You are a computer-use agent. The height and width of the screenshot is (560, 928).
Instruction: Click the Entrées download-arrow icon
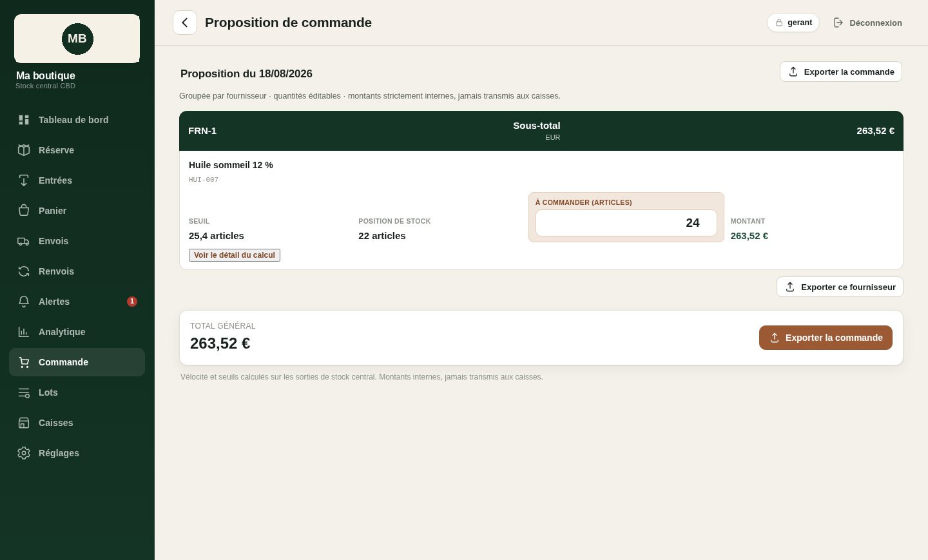tap(24, 180)
